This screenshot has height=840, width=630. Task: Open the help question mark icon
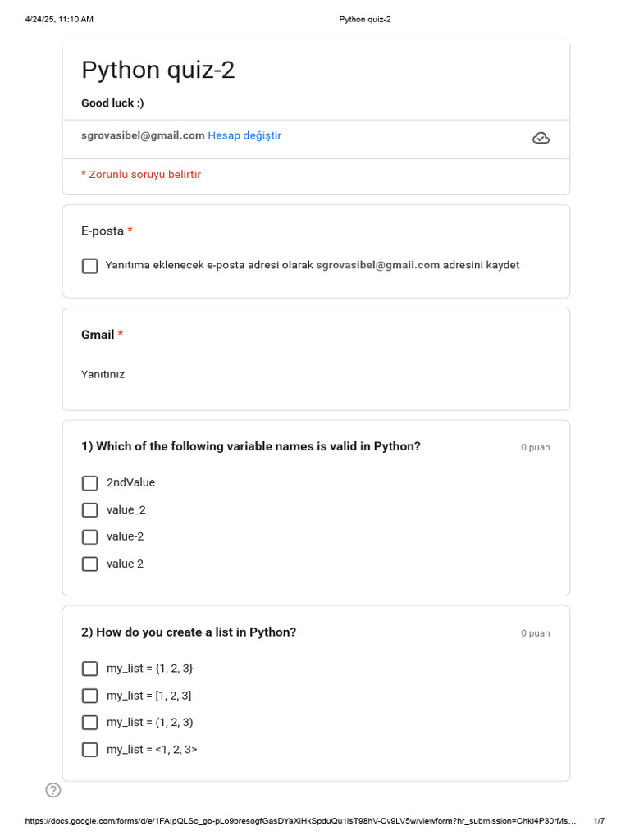pyautogui.click(x=53, y=790)
